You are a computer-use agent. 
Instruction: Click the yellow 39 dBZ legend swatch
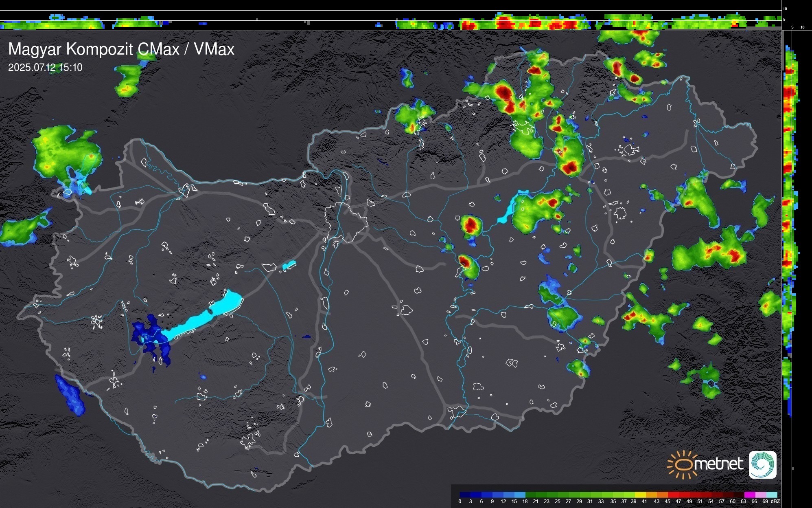pos(640,495)
